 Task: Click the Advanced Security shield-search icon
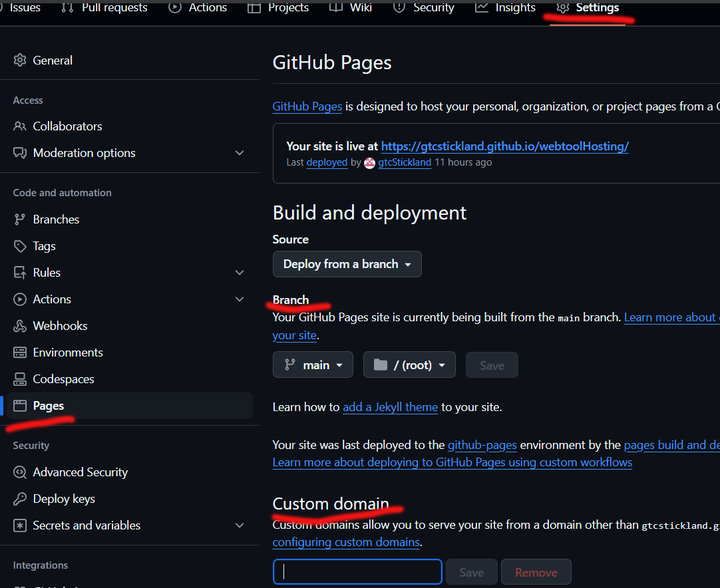click(20, 472)
